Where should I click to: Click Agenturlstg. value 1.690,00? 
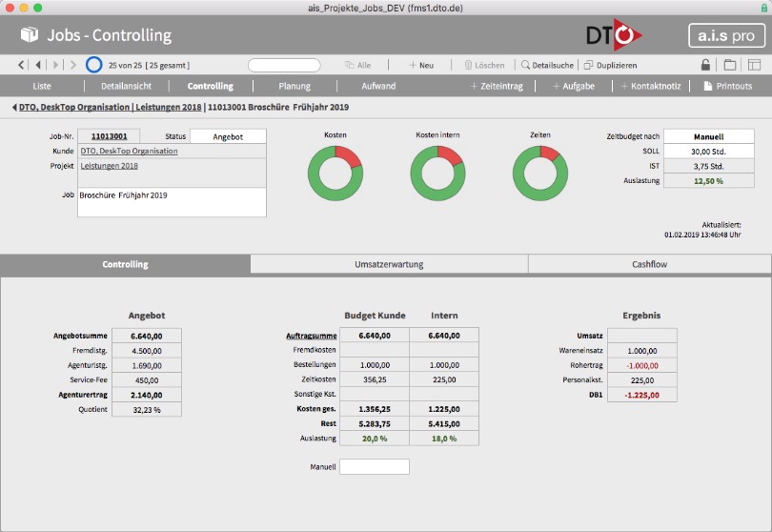coord(147,365)
